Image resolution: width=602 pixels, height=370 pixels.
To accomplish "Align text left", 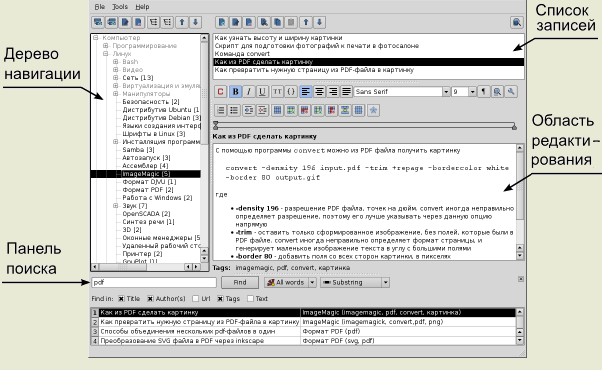I will pyautogui.click(x=306, y=91).
